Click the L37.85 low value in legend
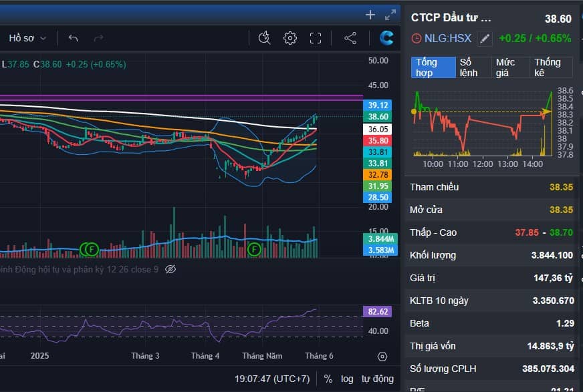The height and width of the screenshot is (392, 583). coord(15,64)
